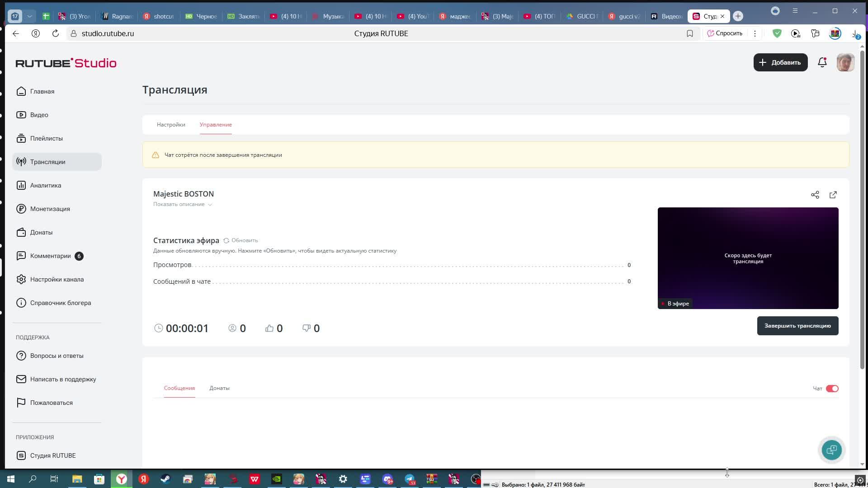Switch to the Настройки tab
This screenshot has height=488, width=868.
pyautogui.click(x=171, y=125)
